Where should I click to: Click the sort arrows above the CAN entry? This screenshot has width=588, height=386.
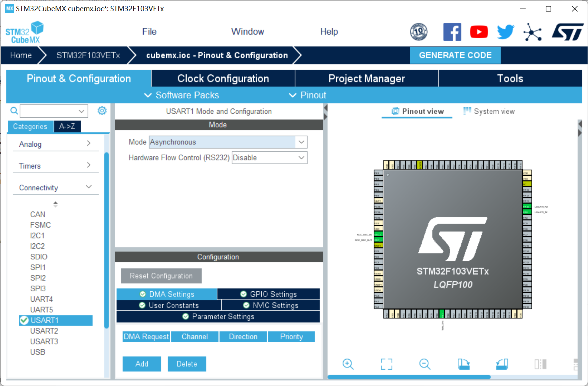click(55, 204)
